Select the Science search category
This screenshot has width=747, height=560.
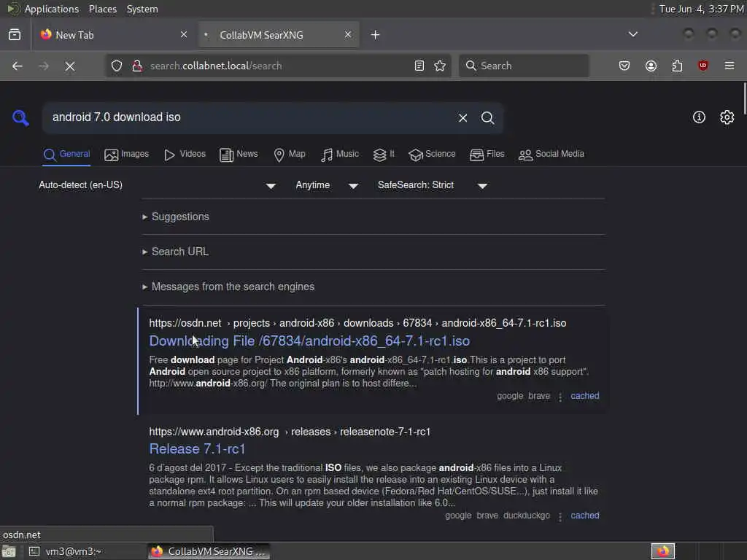432,155
